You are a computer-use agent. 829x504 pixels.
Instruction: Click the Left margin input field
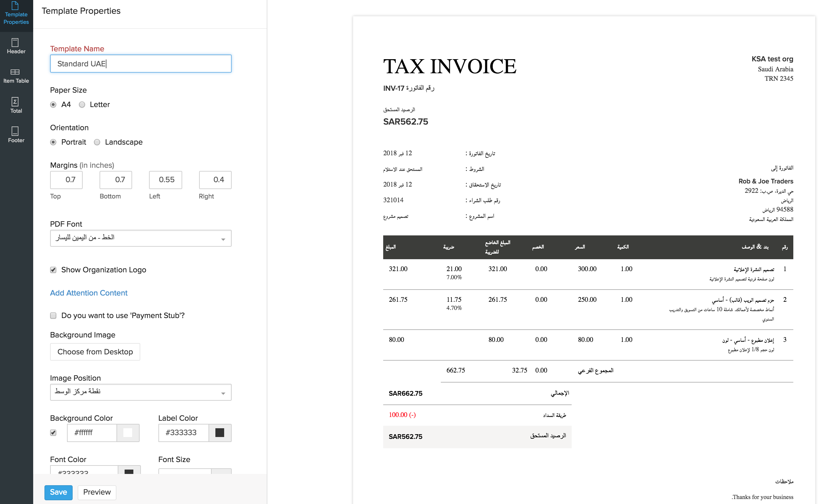pos(166,180)
